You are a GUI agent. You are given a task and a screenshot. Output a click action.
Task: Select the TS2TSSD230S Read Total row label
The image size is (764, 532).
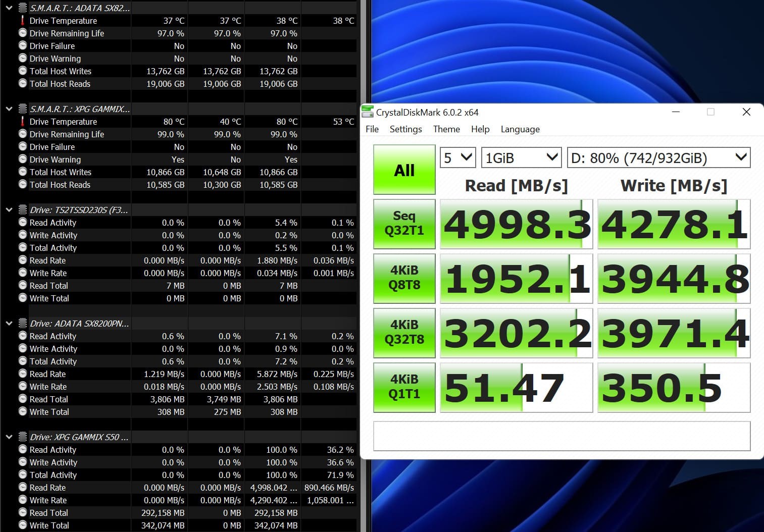[x=48, y=286]
